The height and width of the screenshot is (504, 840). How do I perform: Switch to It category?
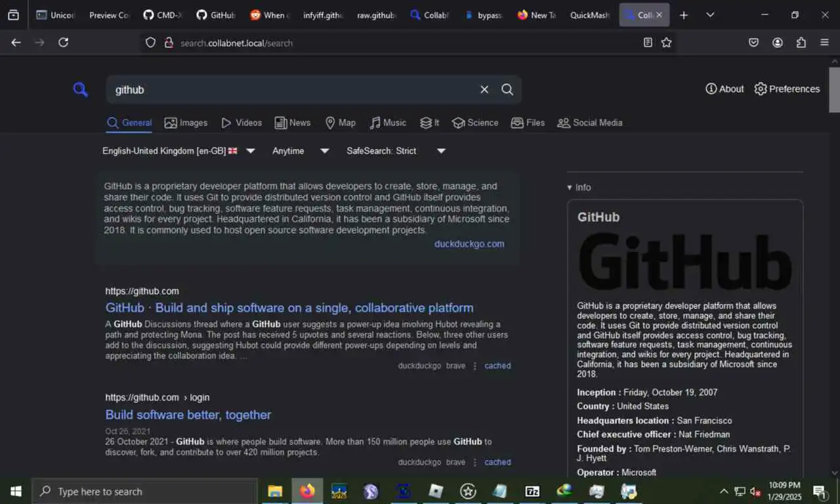pos(430,123)
